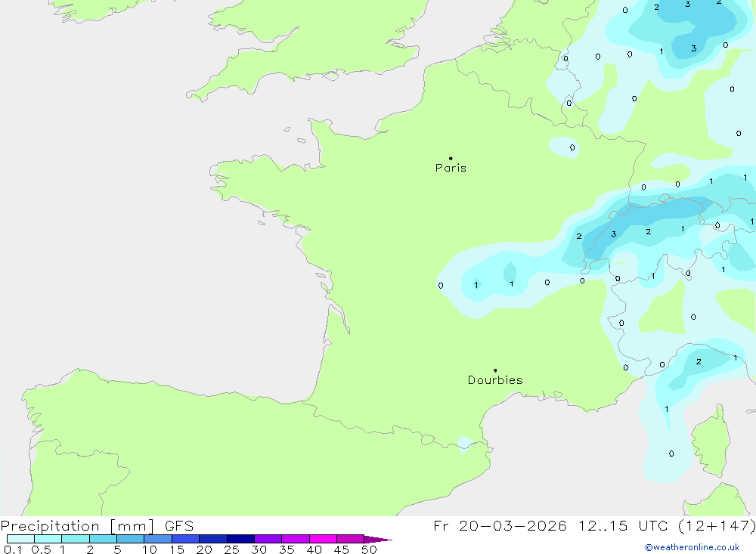
Task: Select the Dourbies location dot marker
Action: (495, 370)
